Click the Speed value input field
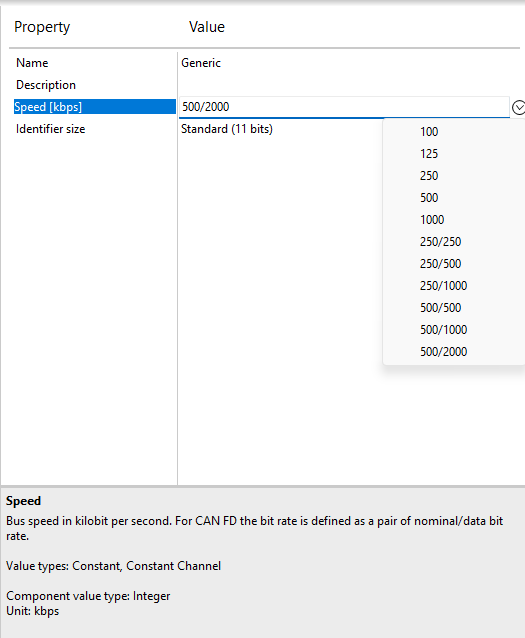Screen dimensions: 525x638 [344, 107]
